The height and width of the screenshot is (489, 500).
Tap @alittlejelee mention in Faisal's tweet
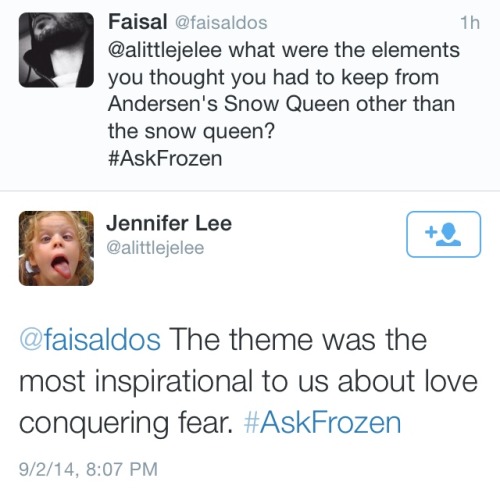pos(165,50)
